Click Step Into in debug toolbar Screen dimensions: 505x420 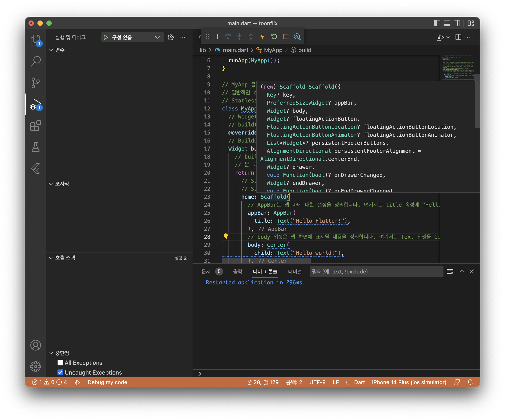[x=239, y=37]
